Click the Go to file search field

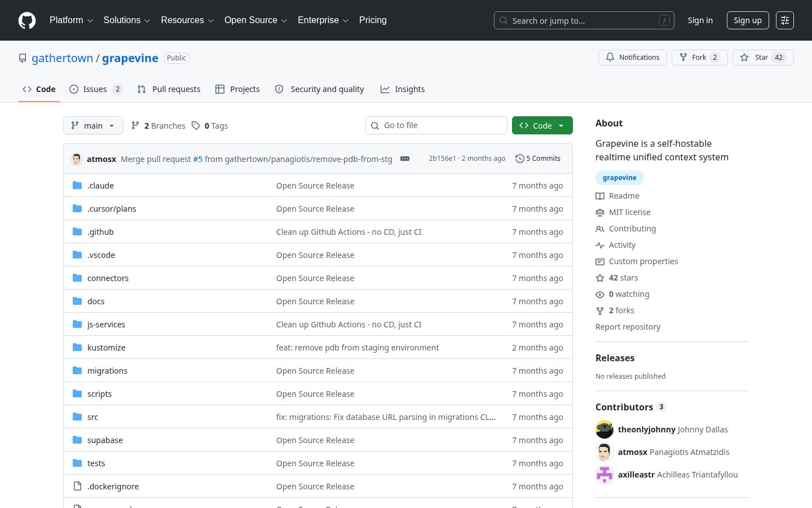click(x=436, y=125)
